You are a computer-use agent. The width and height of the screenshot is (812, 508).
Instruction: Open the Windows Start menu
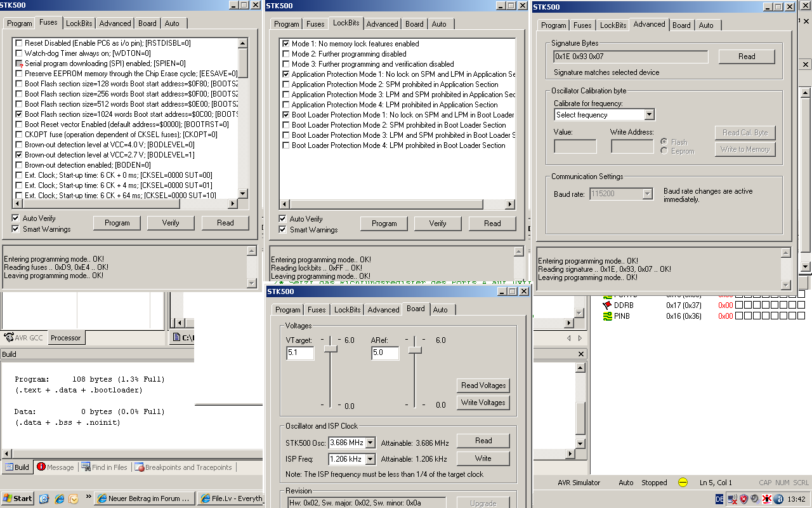pyautogui.click(x=17, y=498)
